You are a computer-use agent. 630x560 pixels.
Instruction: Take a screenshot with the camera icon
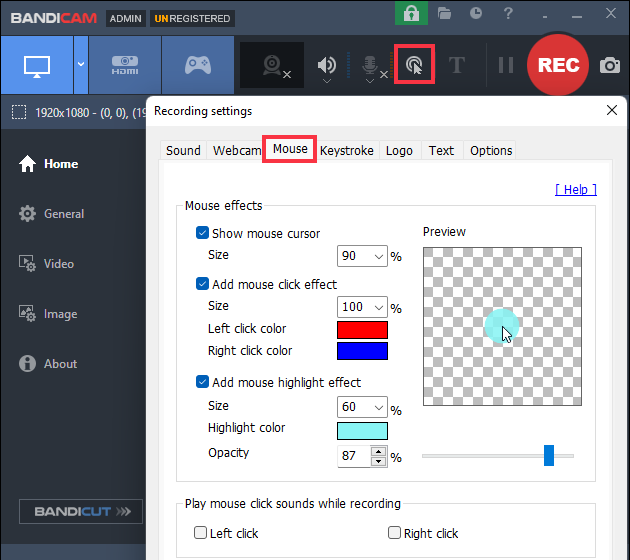point(609,65)
